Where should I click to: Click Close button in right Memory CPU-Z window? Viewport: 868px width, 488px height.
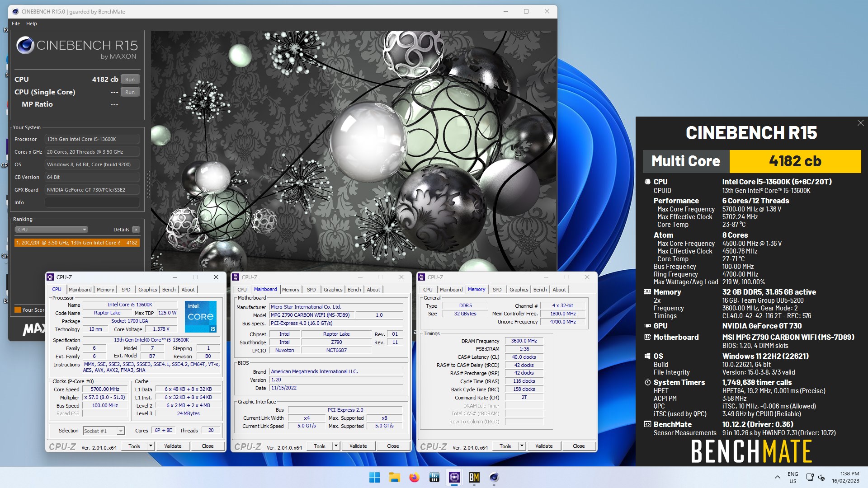(579, 446)
